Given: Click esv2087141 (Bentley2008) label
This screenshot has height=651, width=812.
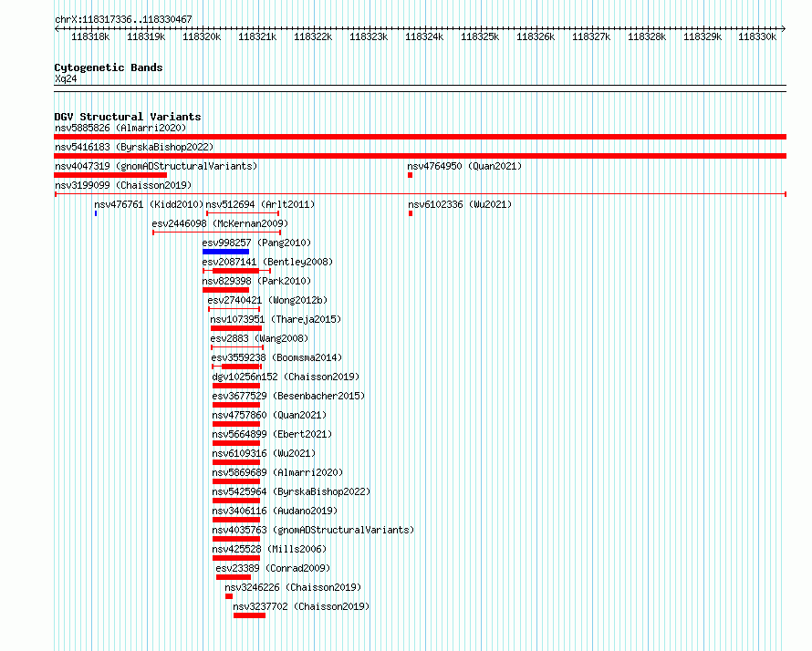Looking at the screenshot, I should click(267, 262).
